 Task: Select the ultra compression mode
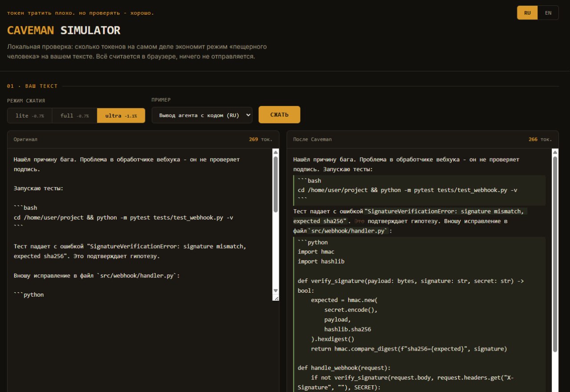121,116
